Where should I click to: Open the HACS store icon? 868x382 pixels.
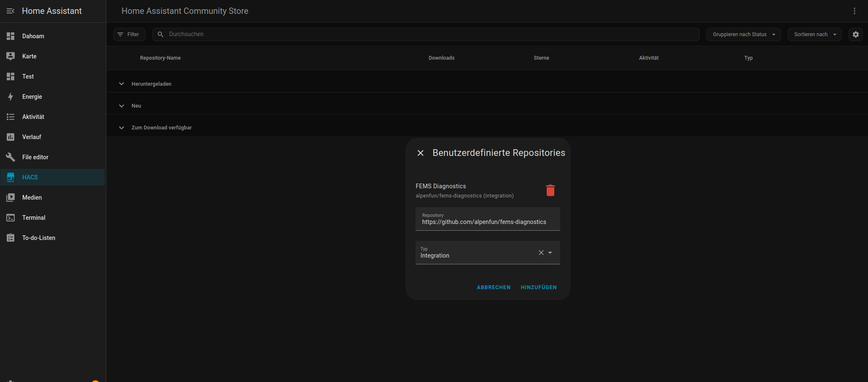coord(11,177)
